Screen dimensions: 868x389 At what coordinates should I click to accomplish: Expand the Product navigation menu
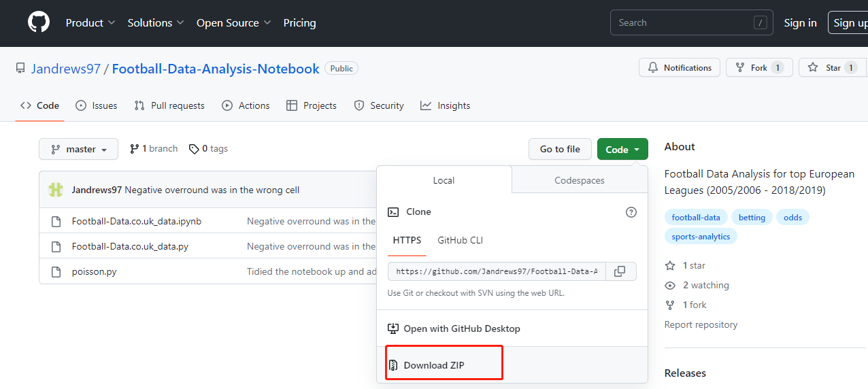[90, 23]
